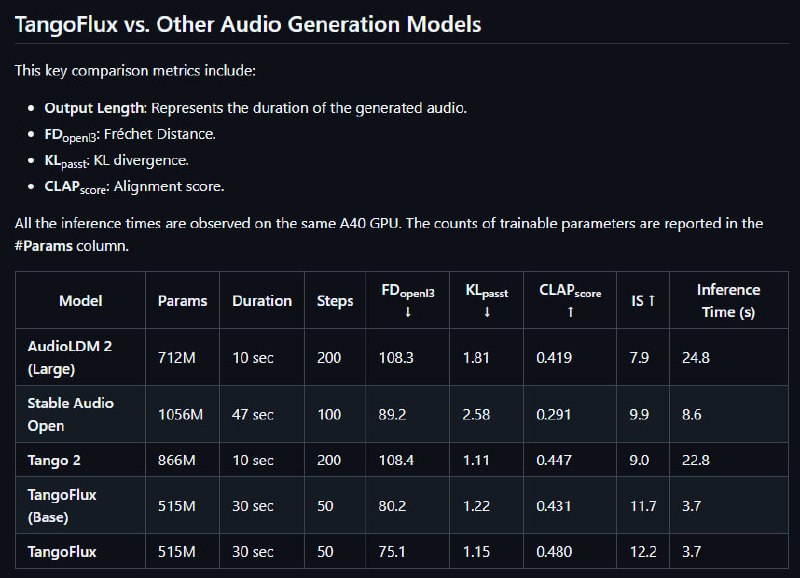Screen dimensions: 800x578
Task: Select the "12.2" IS value
Action: (643, 551)
